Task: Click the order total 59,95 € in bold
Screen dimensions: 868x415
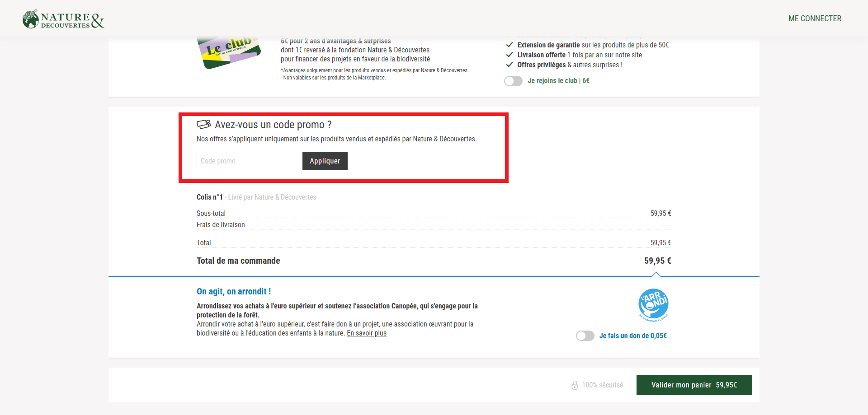Action: point(658,261)
